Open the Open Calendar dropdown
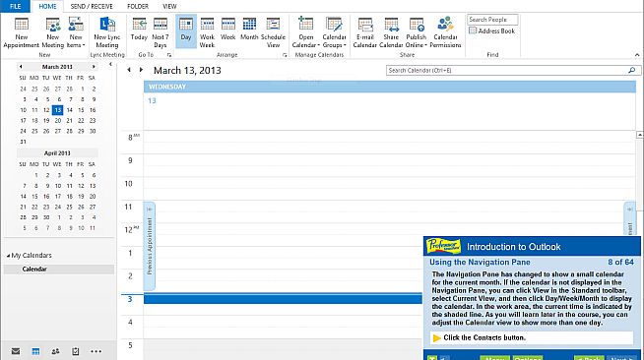This screenshot has height=360, width=644. click(306, 32)
